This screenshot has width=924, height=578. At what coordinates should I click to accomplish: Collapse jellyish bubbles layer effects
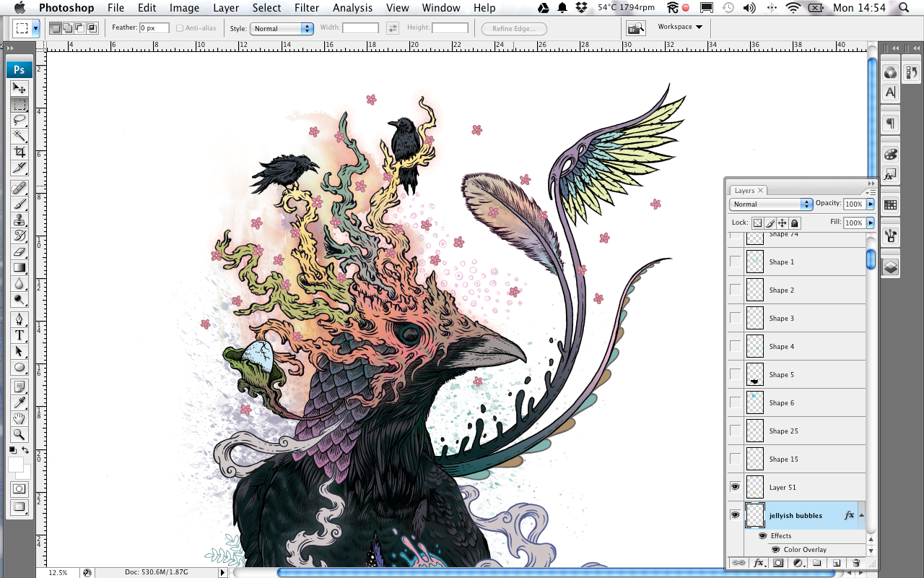[x=861, y=515]
